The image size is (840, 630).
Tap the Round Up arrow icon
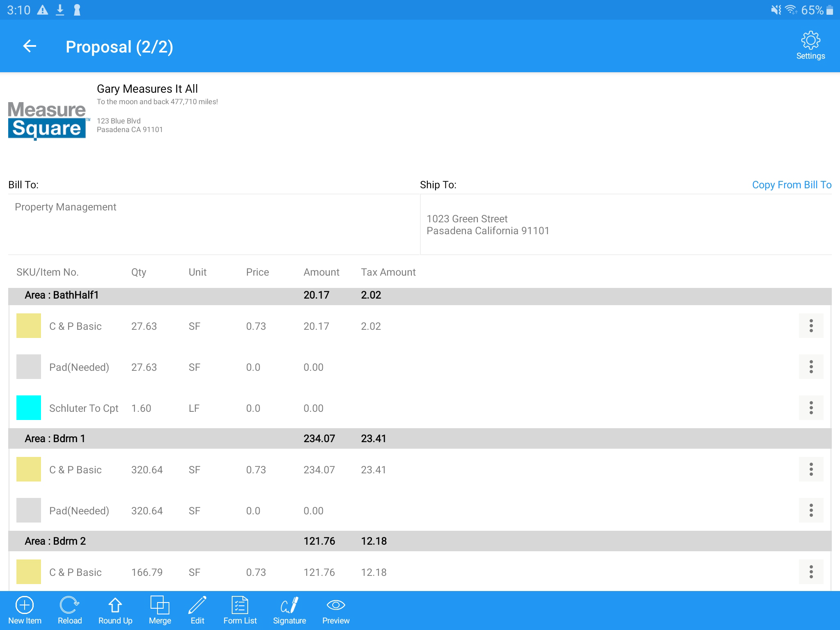115,605
